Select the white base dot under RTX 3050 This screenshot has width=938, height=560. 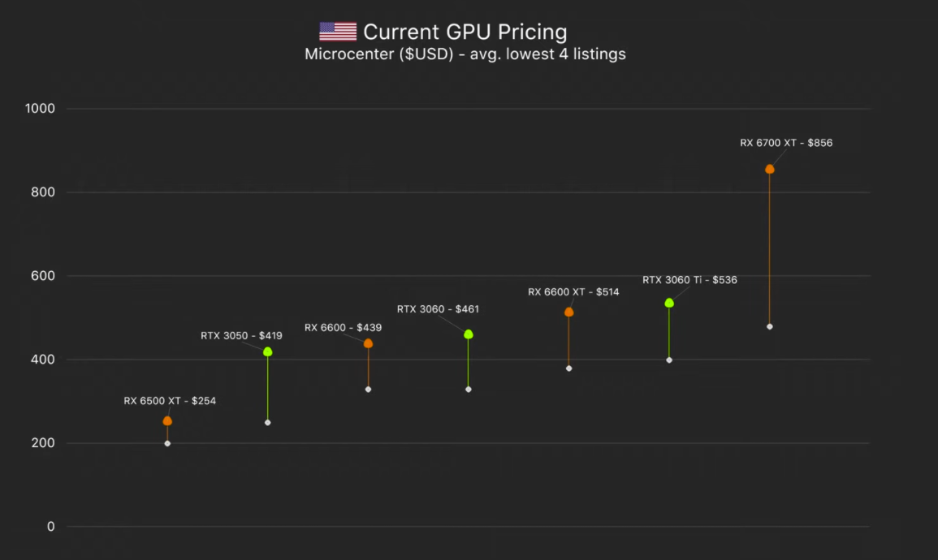point(268,422)
